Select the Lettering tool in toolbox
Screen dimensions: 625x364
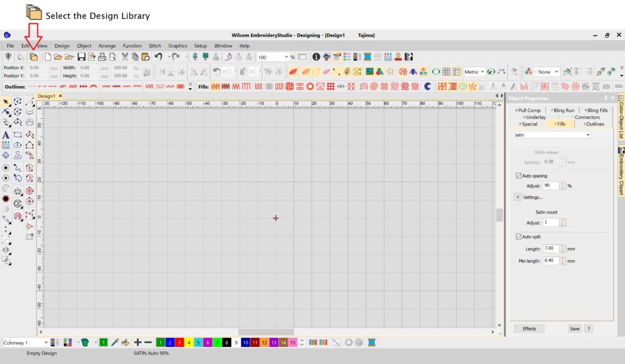pos(6,135)
